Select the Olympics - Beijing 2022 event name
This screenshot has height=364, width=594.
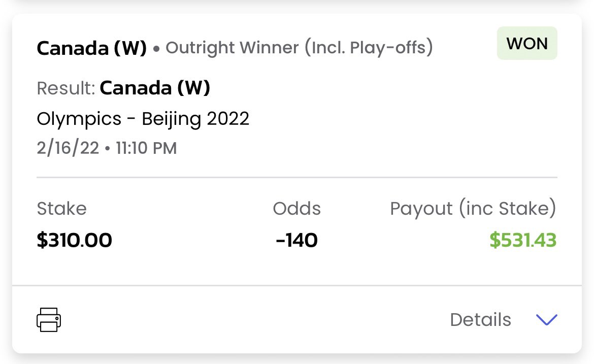pos(143,119)
